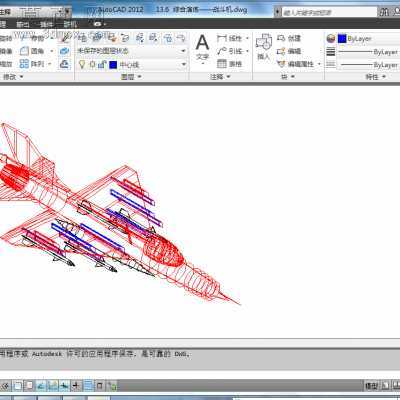Select the Linear dimension (线性) tool
The height and width of the screenshot is (400, 400).
click(x=230, y=38)
